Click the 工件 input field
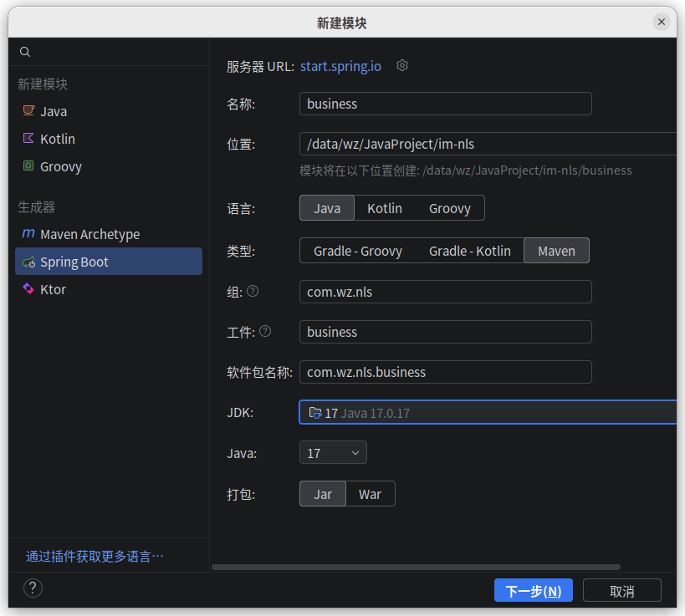 click(x=446, y=332)
